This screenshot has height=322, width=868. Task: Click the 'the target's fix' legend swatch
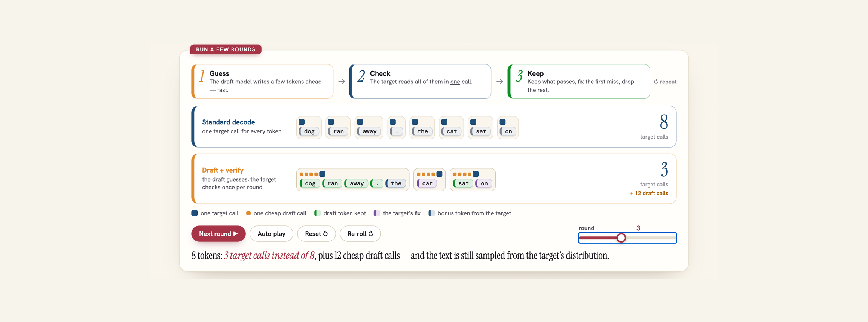click(x=377, y=213)
